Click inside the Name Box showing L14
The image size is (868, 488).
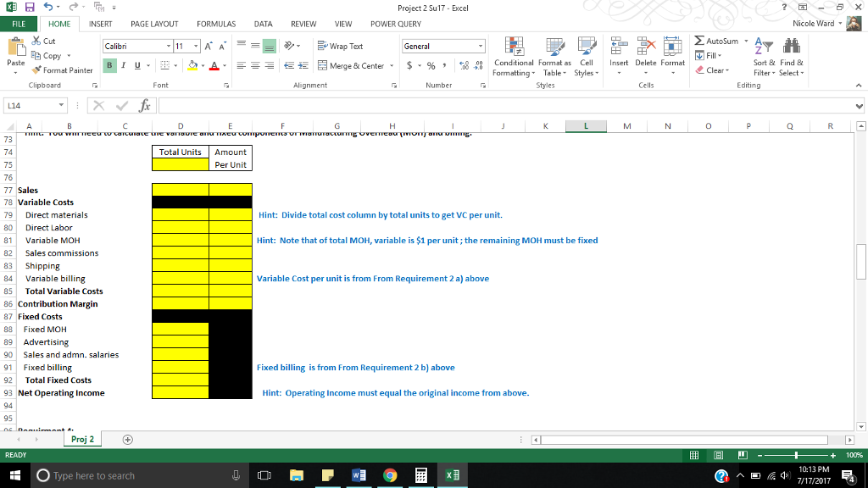coord(28,104)
